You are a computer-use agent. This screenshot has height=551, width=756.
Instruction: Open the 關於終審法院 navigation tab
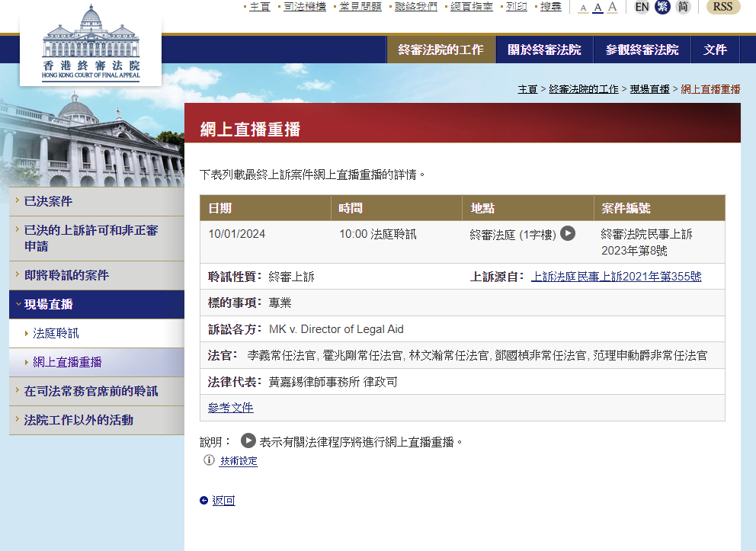point(544,50)
